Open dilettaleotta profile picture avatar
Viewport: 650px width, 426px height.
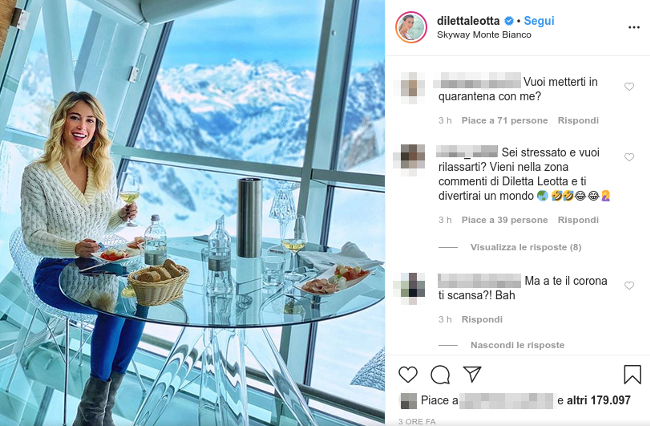(411, 27)
